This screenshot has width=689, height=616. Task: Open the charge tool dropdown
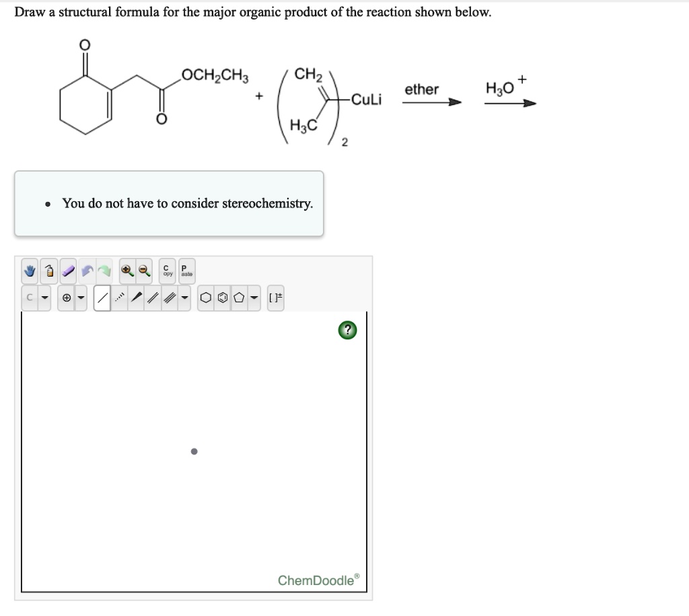81,298
